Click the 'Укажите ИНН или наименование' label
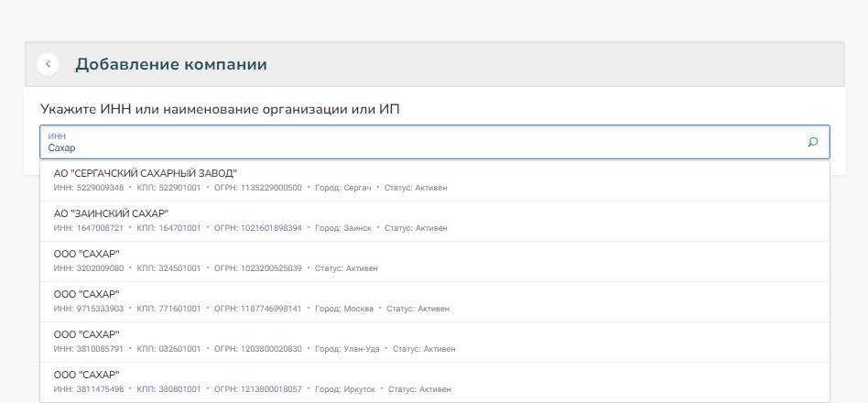The width and height of the screenshot is (868, 403). click(220, 109)
